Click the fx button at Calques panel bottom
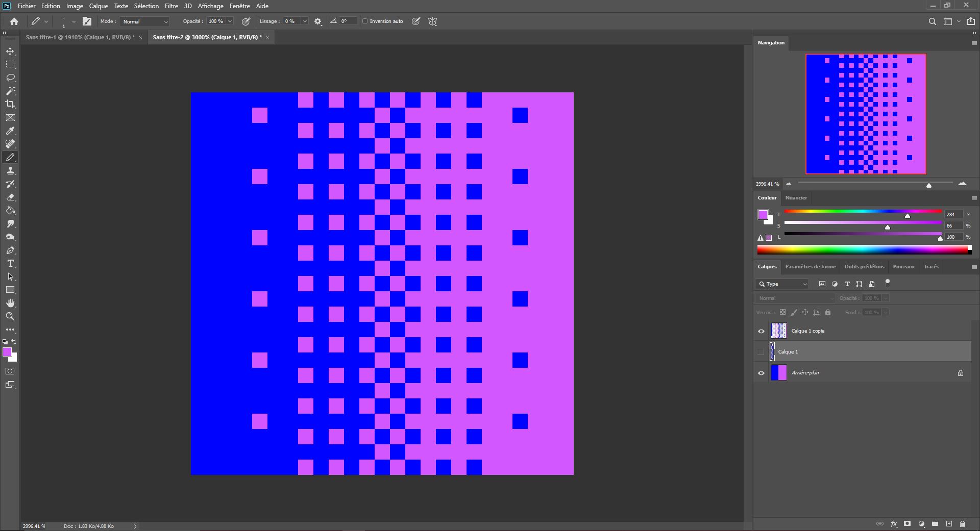The height and width of the screenshot is (531, 980). (894, 524)
